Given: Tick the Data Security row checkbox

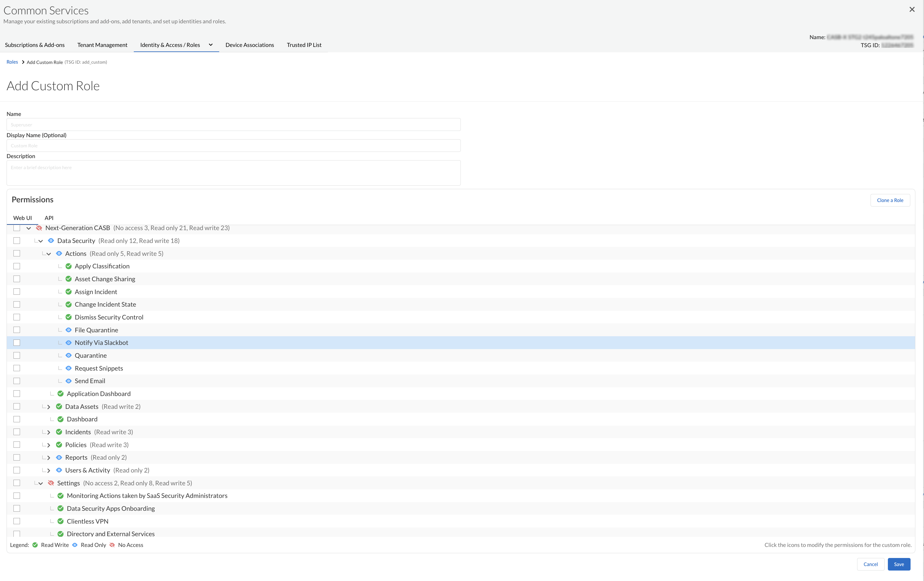Looking at the screenshot, I should (x=17, y=241).
